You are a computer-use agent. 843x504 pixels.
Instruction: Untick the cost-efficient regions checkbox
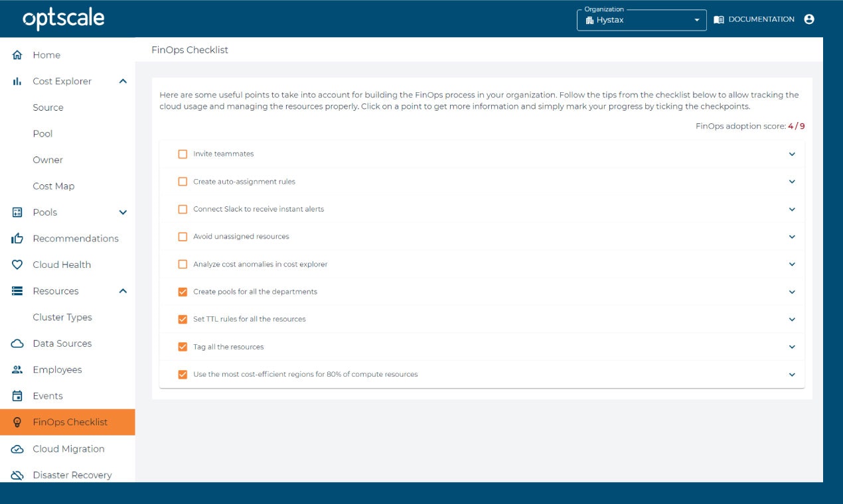(183, 375)
